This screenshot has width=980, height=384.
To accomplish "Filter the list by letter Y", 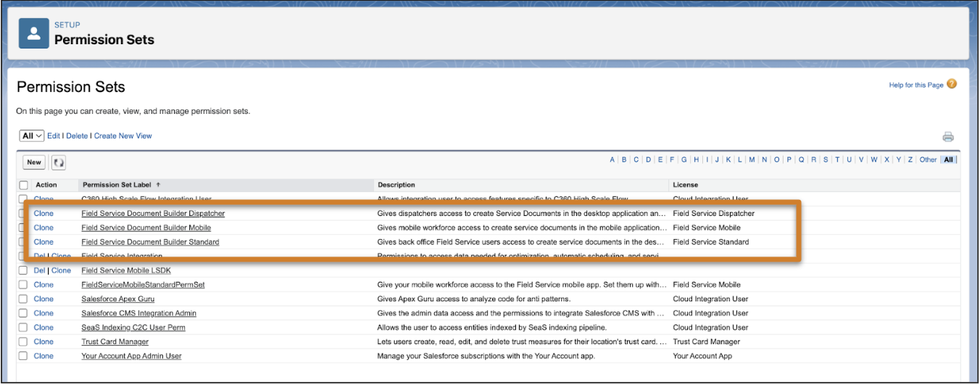I will [899, 159].
